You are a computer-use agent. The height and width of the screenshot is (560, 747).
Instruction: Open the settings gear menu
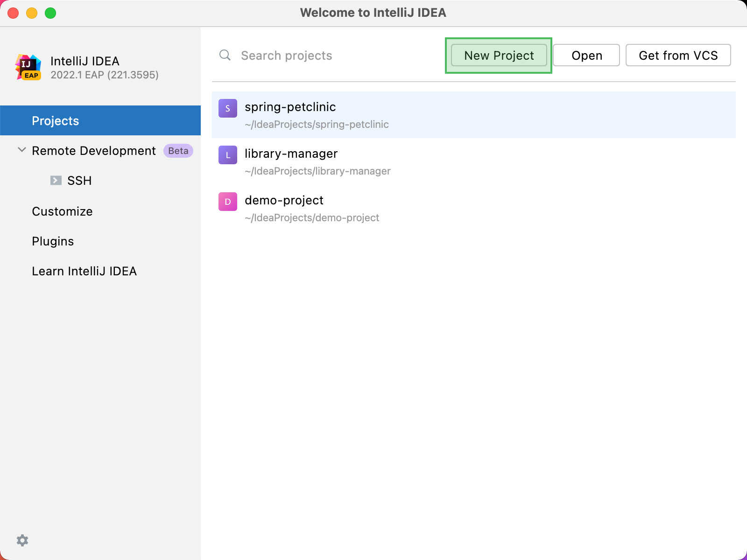coord(22,540)
